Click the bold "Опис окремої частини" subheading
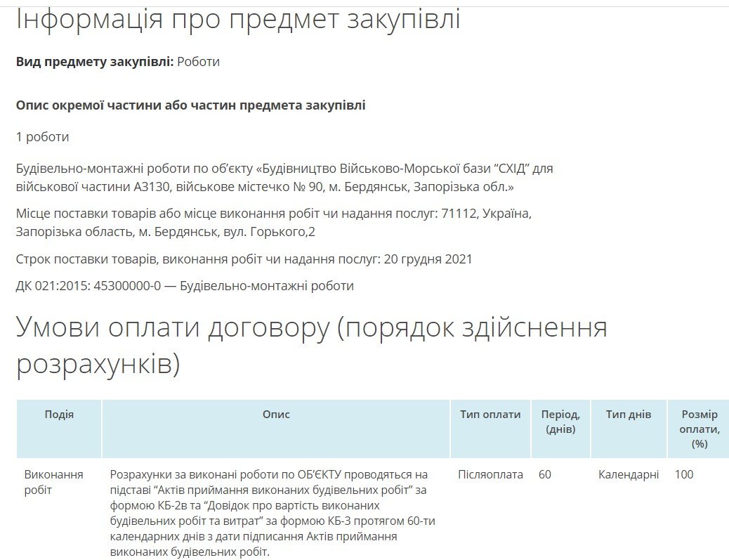729x560 pixels. (190, 105)
